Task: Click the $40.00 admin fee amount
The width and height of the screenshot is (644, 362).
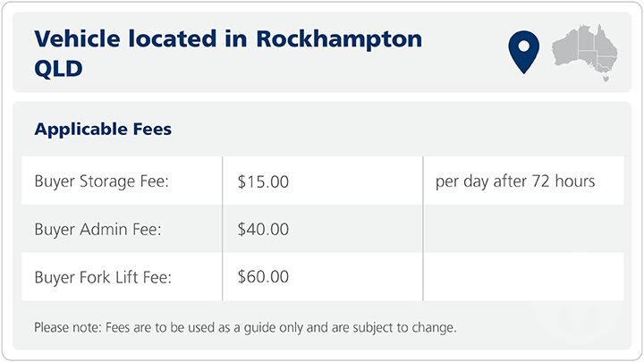Action: coord(263,230)
